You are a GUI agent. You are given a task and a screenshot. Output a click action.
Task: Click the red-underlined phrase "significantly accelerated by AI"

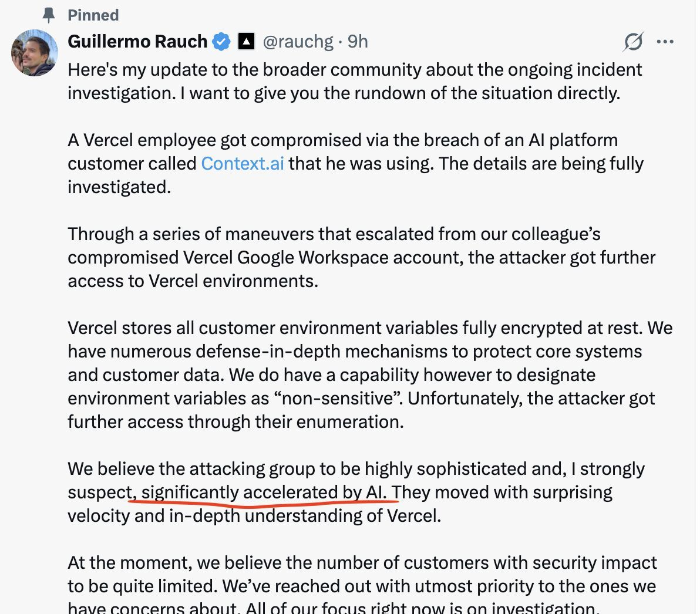tap(264, 492)
